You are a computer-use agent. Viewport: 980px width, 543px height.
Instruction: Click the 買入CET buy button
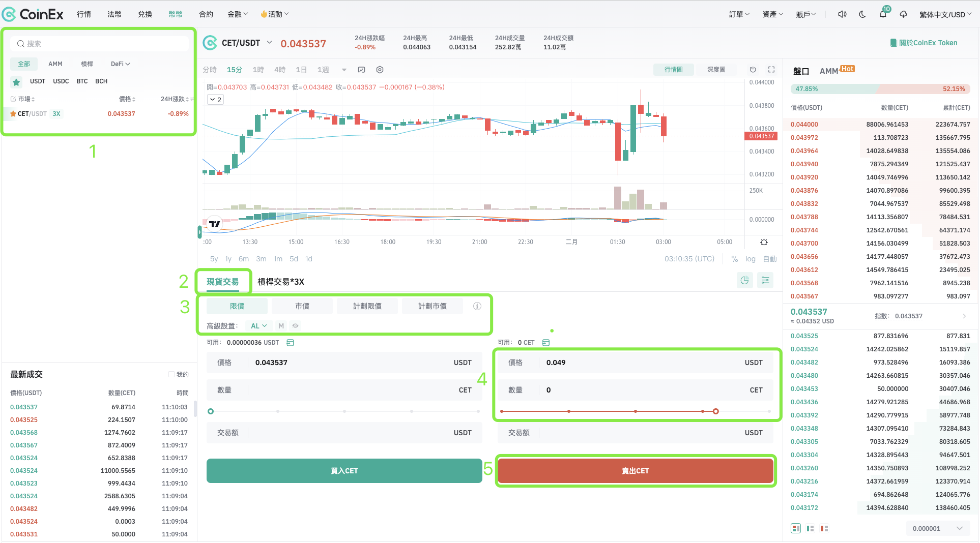tap(344, 471)
